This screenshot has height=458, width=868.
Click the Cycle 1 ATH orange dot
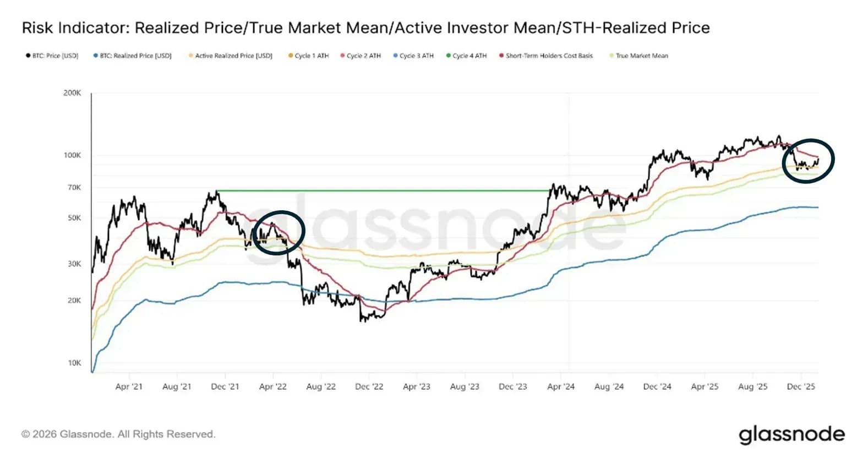[290, 56]
